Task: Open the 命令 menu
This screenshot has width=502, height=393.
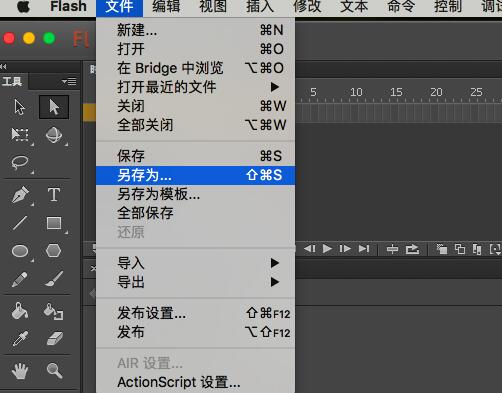Action: pyautogui.click(x=401, y=7)
